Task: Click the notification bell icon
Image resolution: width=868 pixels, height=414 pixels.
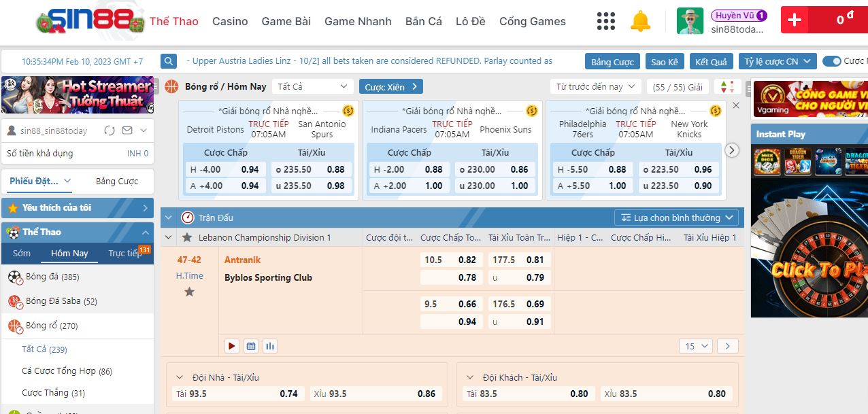Action: click(x=640, y=21)
